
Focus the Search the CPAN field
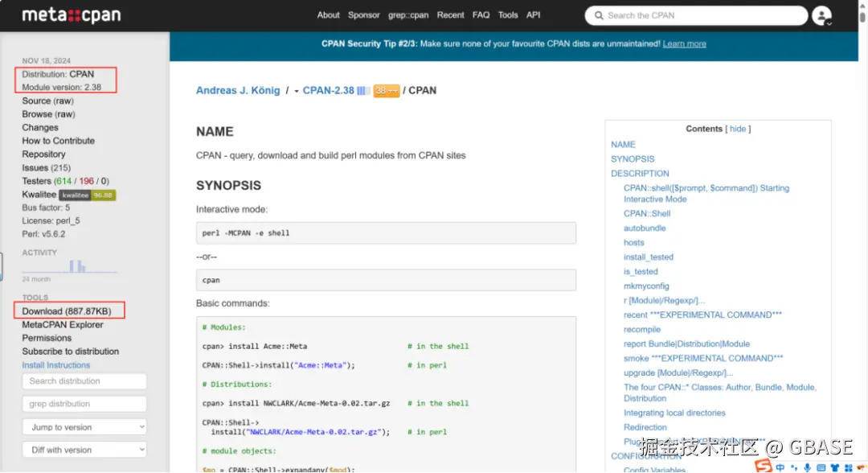pyautogui.click(x=696, y=15)
